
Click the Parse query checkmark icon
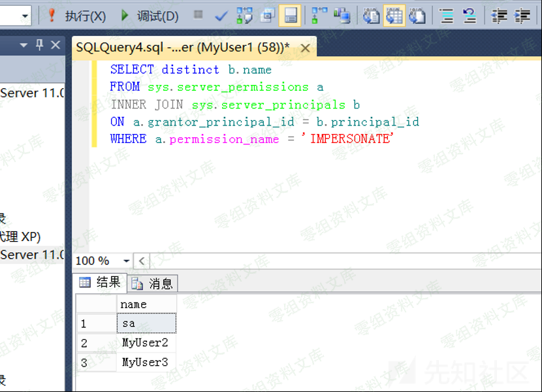pos(221,16)
